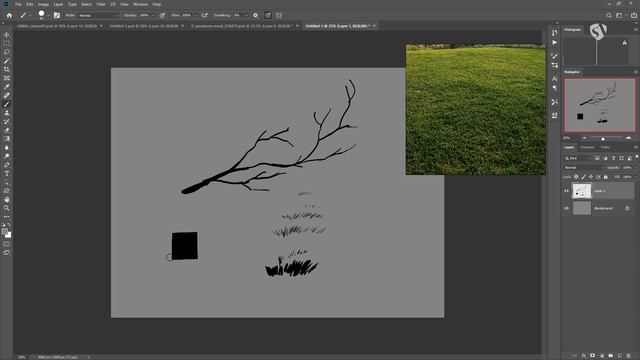Select the History Brush tool
The height and width of the screenshot is (360, 640).
click(x=7, y=121)
